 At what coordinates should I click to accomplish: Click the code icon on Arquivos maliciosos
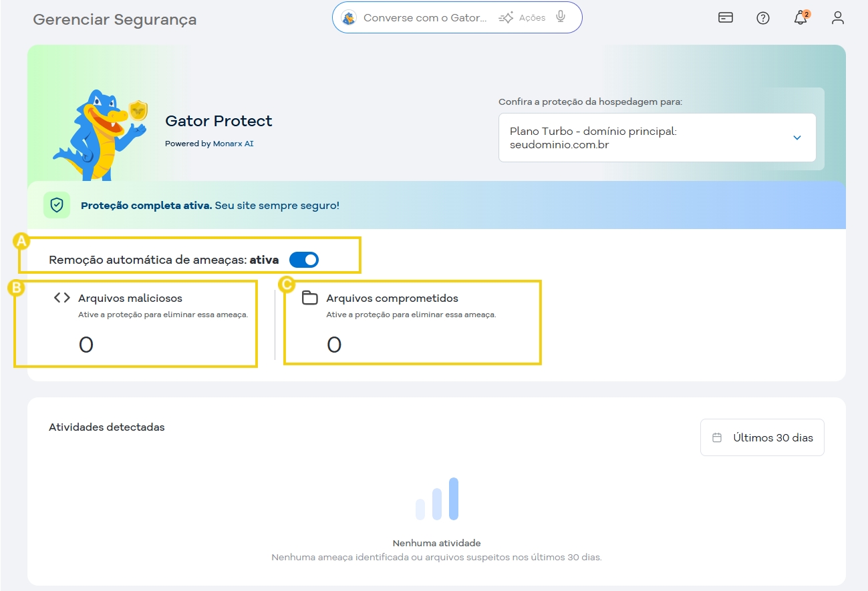click(x=60, y=297)
